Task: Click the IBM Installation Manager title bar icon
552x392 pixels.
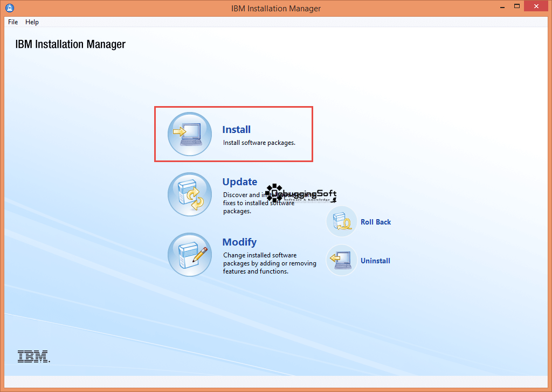Action: tap(10, 8)
